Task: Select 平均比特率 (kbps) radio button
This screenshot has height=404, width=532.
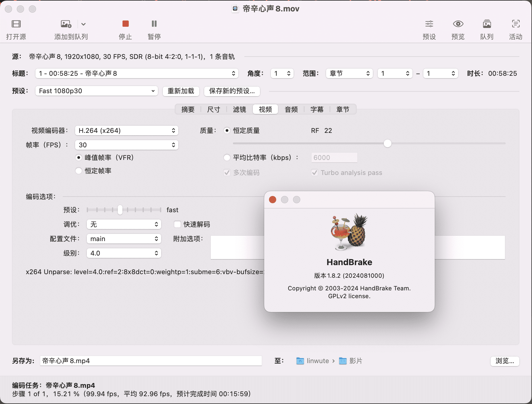Action: (x=227, y=158)
